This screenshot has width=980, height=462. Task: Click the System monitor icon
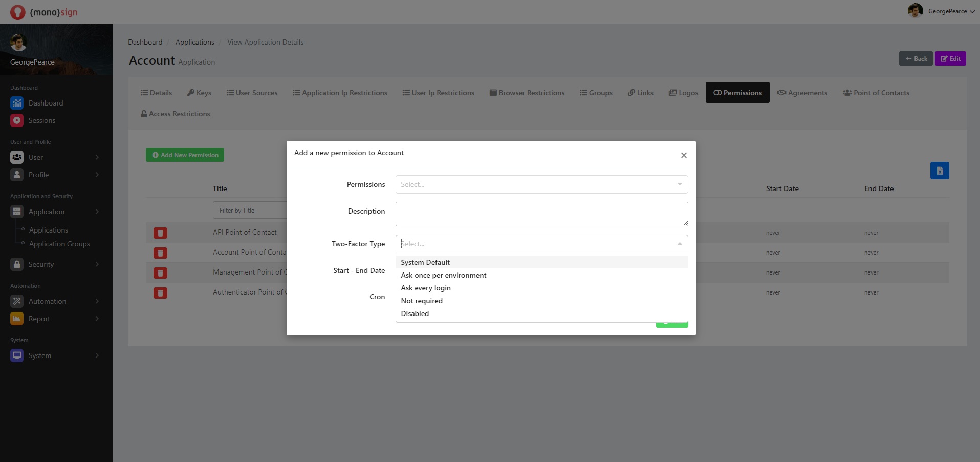pyautogui.click(x=17, y=355)
